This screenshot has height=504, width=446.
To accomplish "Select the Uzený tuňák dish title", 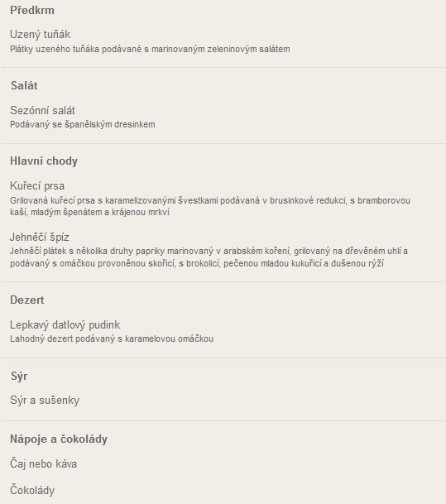I will [x=41, y=35].
